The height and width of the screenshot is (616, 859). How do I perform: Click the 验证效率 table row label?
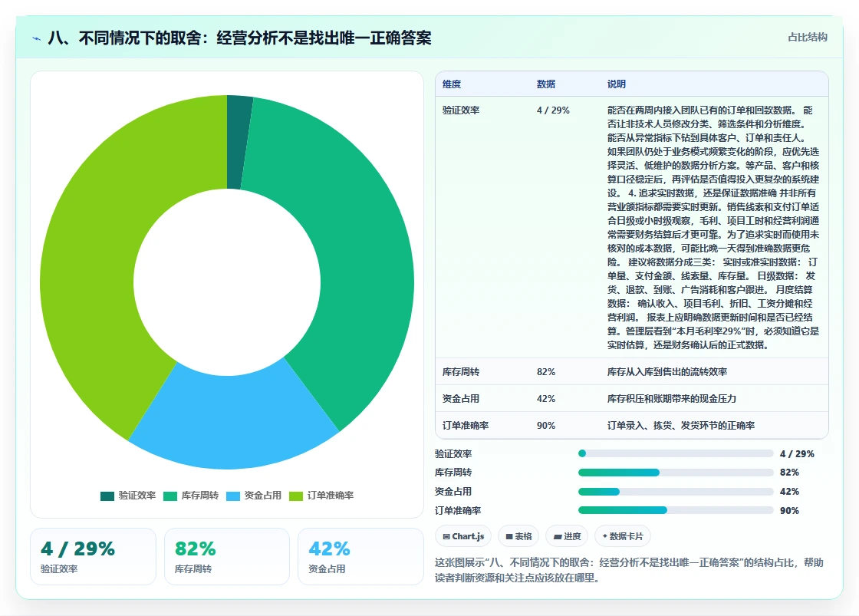point(461,110)
